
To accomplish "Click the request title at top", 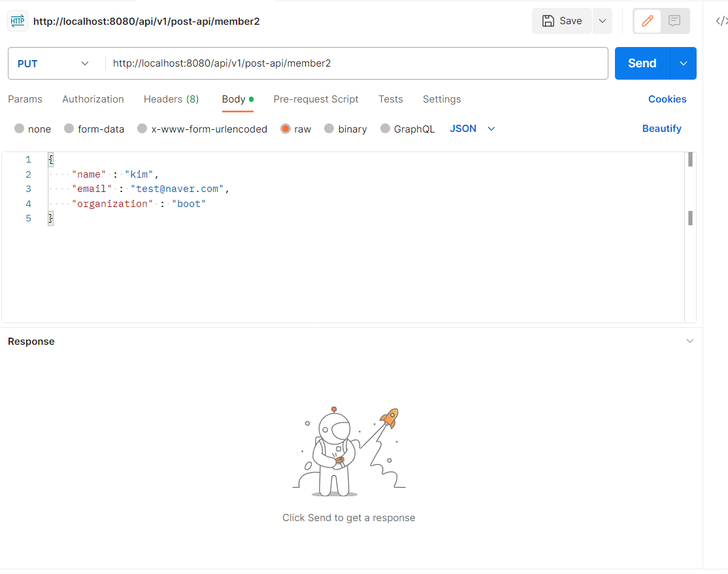I will click(x=146, y=22).
